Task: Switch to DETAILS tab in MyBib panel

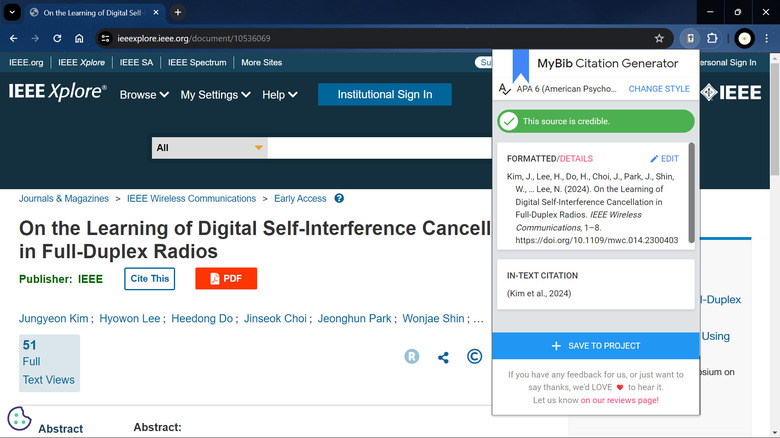Action: (576, 159)
